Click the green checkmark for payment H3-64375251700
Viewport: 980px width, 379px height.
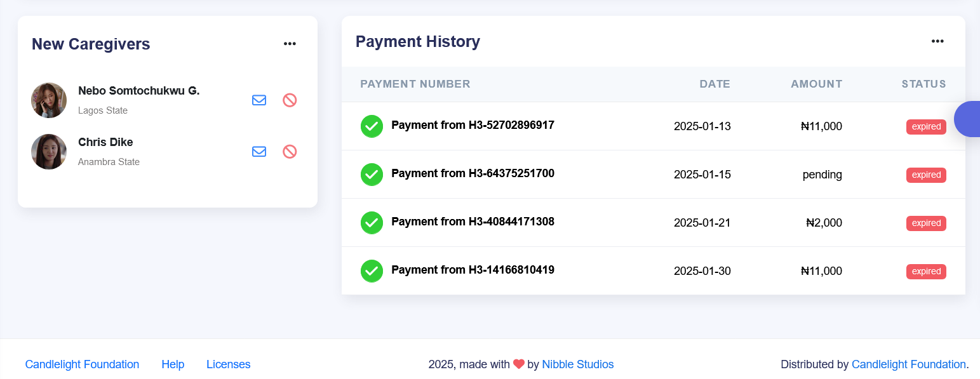point(372,175)
